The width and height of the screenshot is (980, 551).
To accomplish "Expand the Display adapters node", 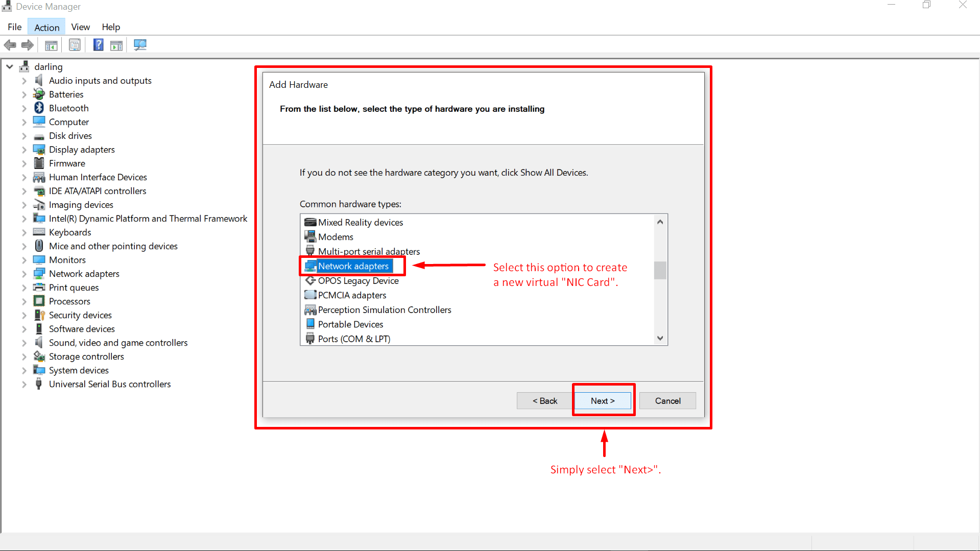I will pos(24,150).
